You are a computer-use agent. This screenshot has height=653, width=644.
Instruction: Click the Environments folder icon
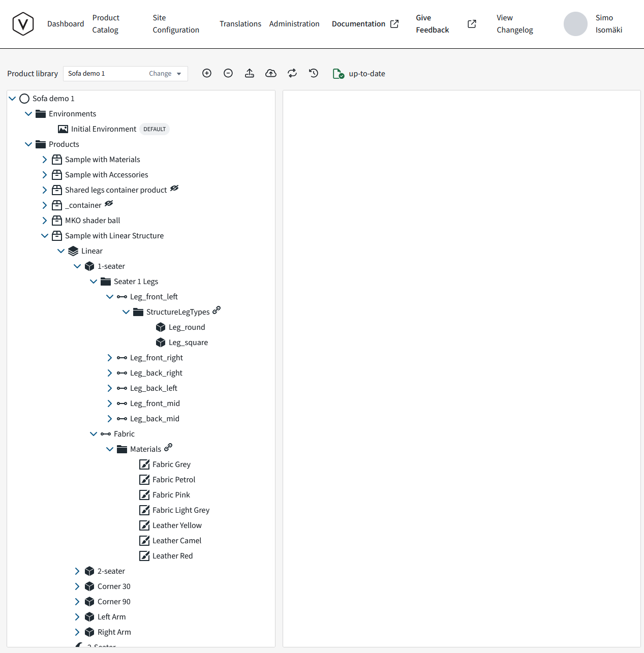tap(41, 114)
